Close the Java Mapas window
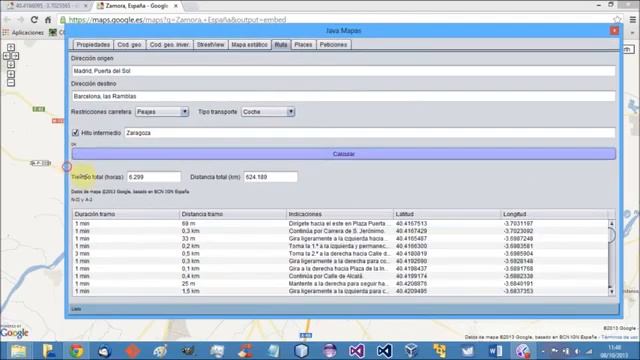The image size is (640, 360). pos(614,31)
